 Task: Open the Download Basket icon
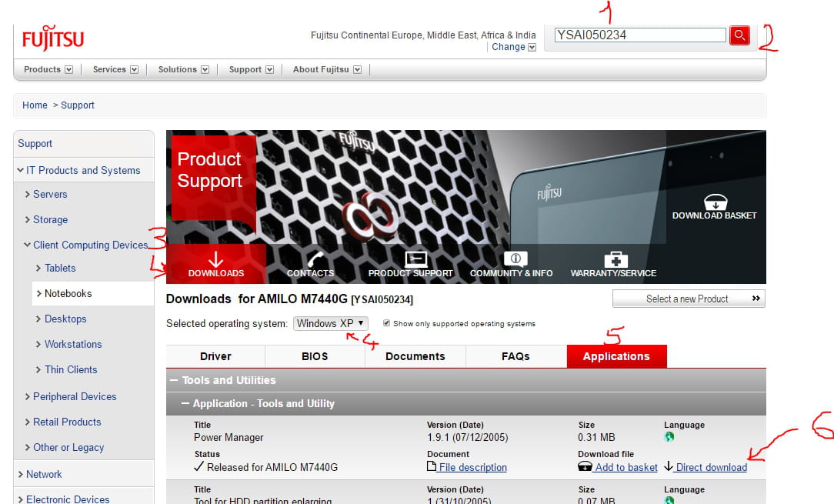[716, 202]
